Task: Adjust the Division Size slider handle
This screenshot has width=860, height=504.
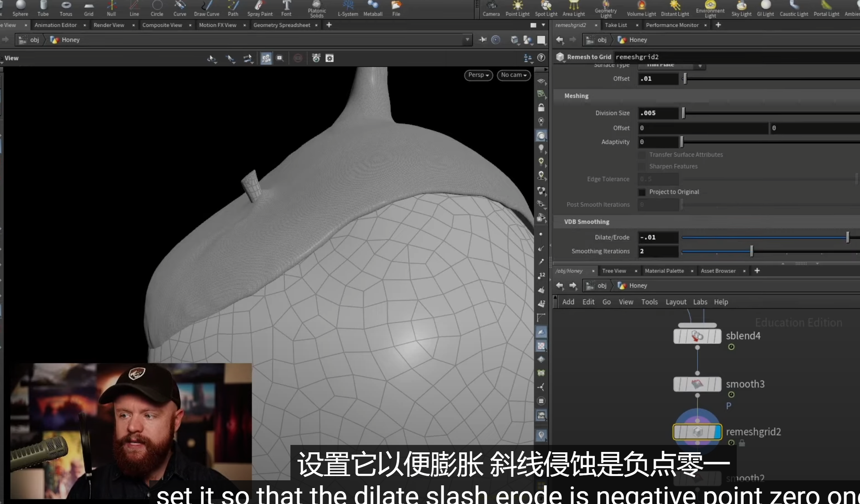Action: pyautogui.click(x=683, y=113)
